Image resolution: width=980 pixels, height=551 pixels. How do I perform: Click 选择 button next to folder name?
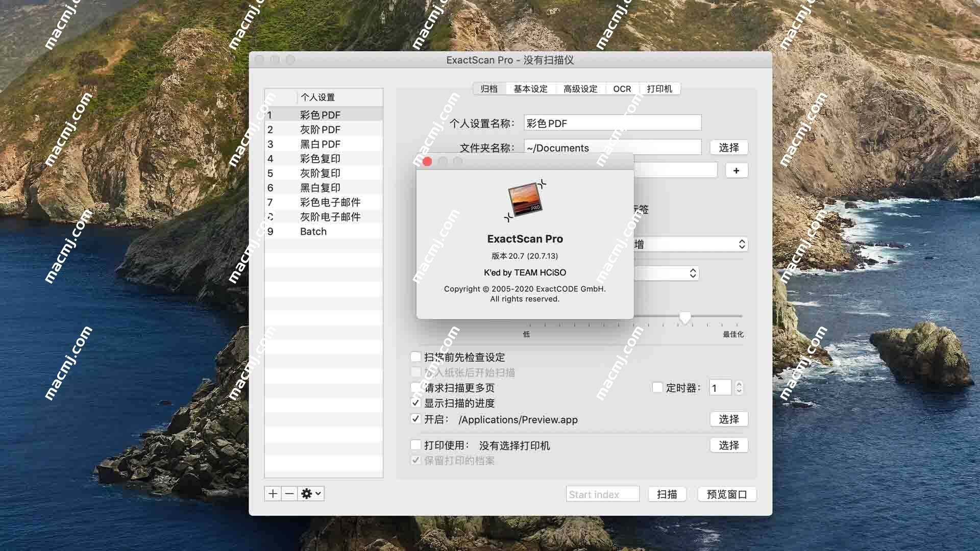click(x=729, y=147)
